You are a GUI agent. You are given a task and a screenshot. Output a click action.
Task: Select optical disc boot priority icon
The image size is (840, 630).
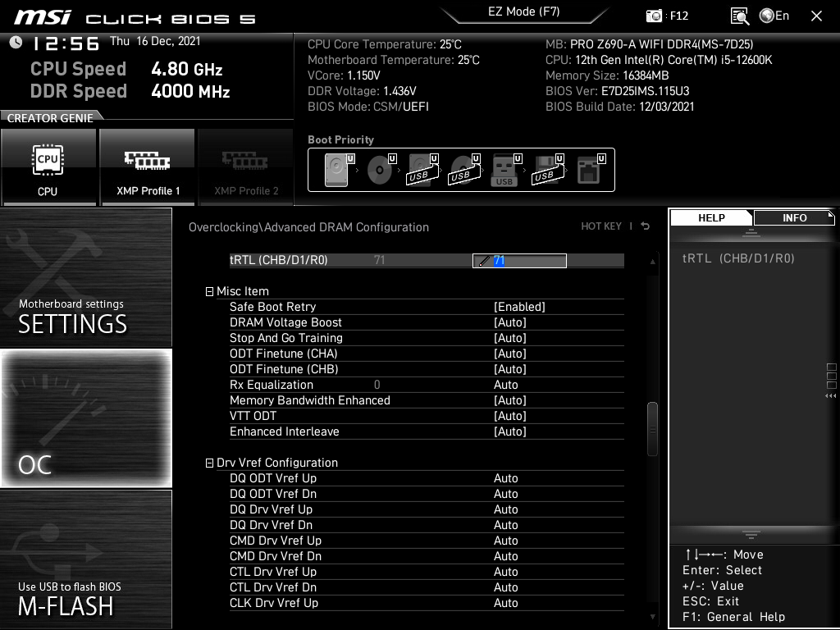[x=381, y=169]
